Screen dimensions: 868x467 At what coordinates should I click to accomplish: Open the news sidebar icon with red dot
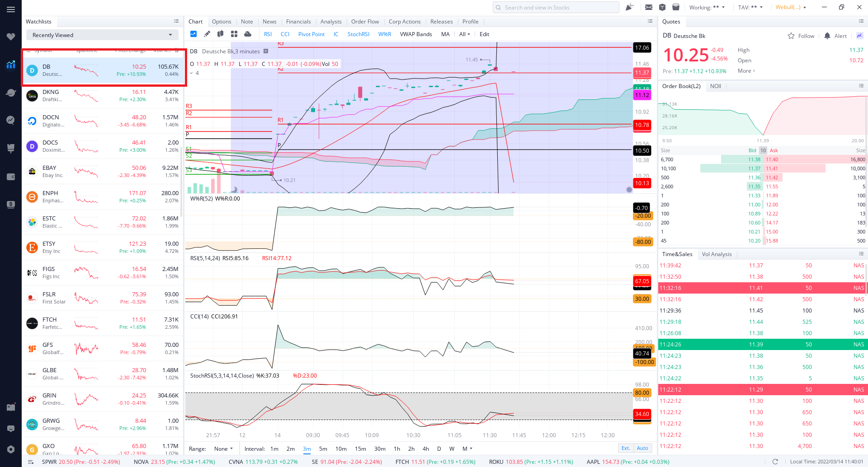pos(11,407)
